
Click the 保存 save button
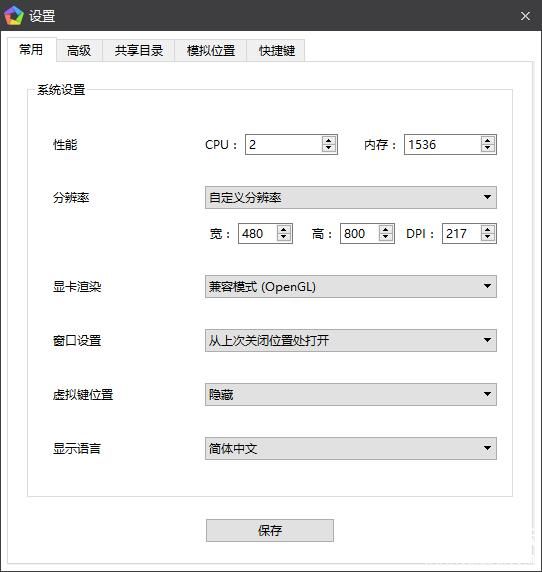[270, 530]
